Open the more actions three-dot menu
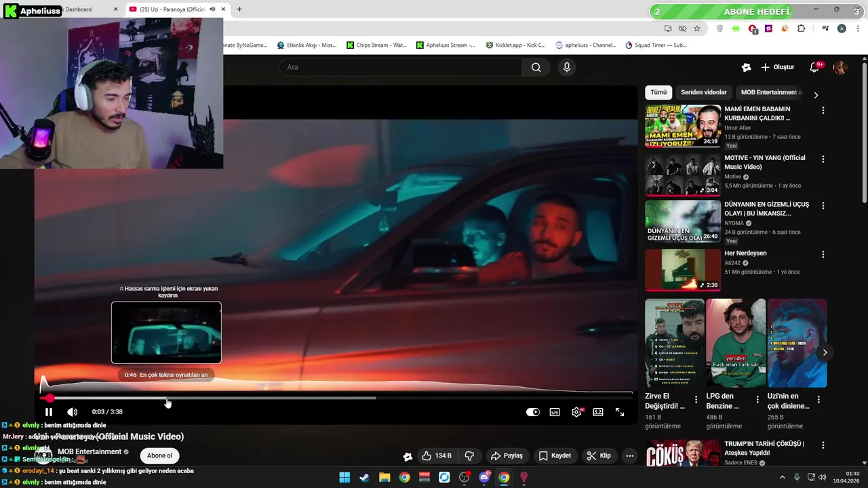Screen dimensions: 868x488 pyautogui.click(x=629, y=455)
